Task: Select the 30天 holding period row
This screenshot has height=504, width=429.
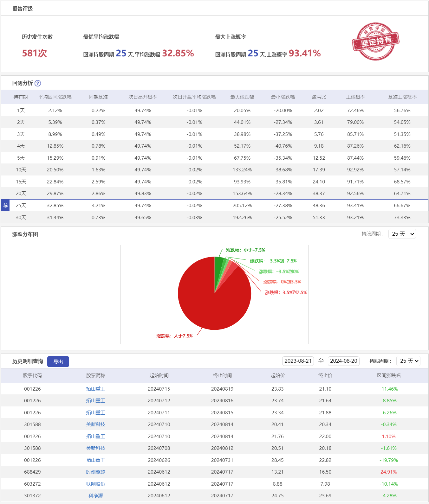Action: tap(21, 217)
